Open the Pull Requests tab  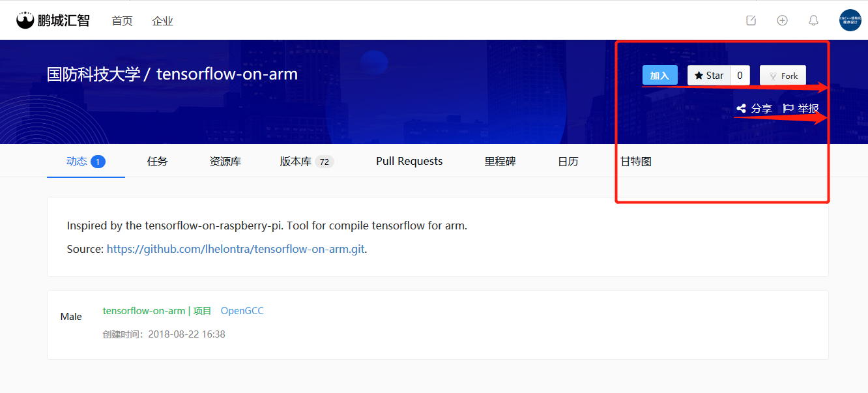(409, 161)
